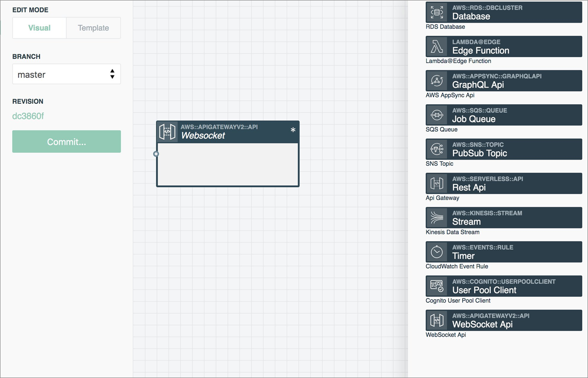Click the "SNS Topic" caption
This screenshot has height=378, width=588.
pyautogui.click(x=440, y=163)
